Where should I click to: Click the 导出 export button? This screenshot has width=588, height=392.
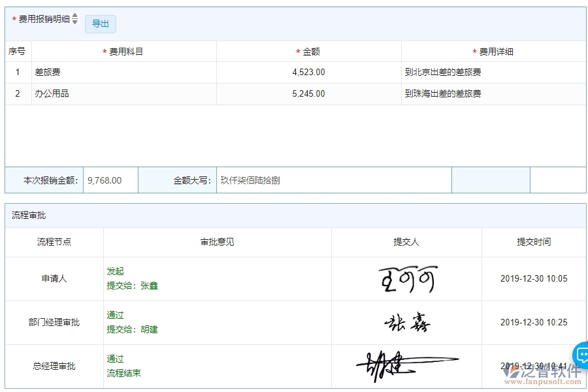click(x=100, y=24)
